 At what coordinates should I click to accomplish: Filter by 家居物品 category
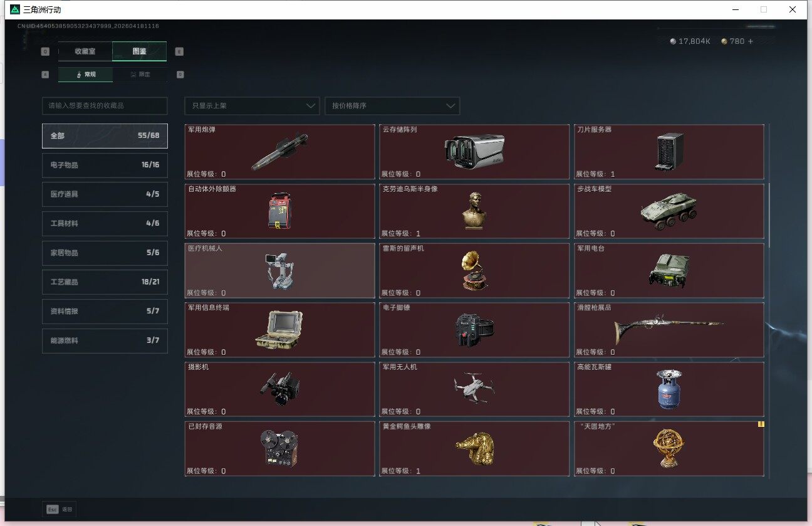coord(105,253)
